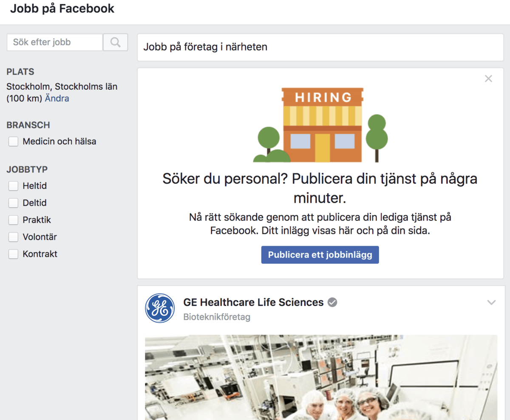Open the GE Healthcare cleanroom photo

click(x=321, y=377)
